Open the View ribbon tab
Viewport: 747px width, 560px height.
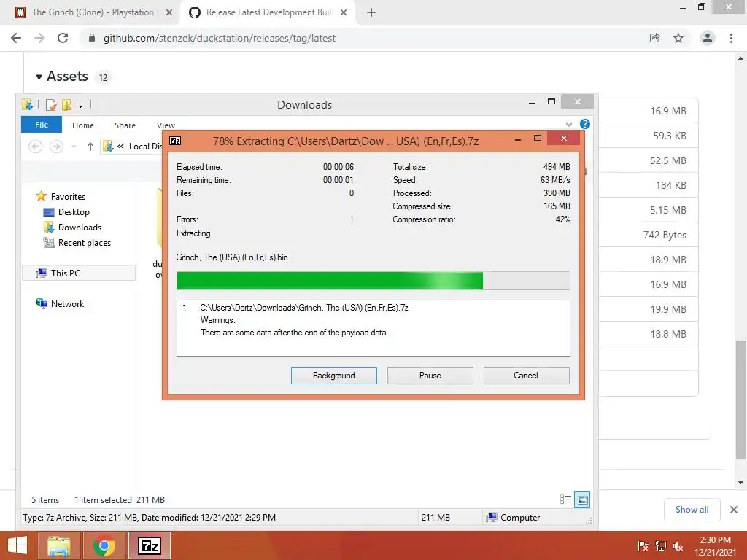(x=166, y=125)
